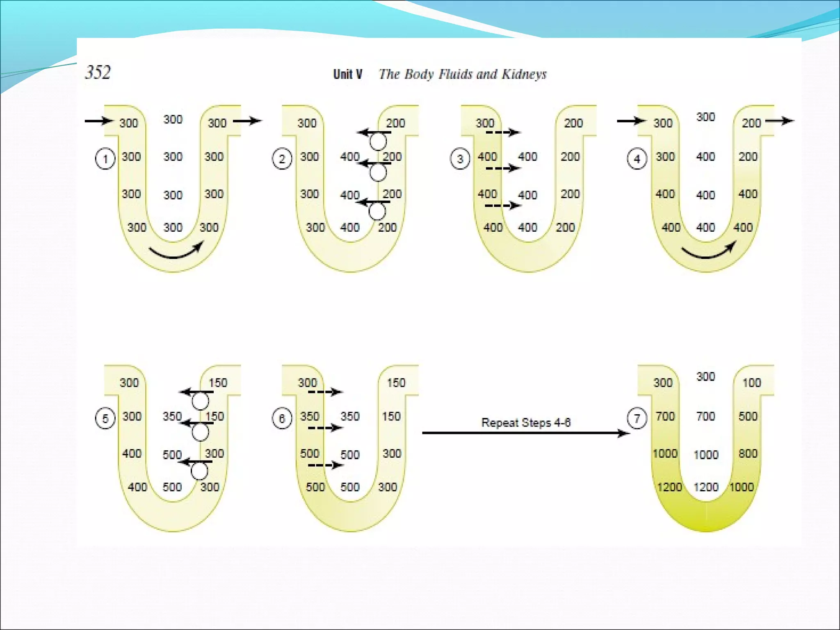
Task: Click the "Unit V" heading text
Action: click(x=347, y=74)
